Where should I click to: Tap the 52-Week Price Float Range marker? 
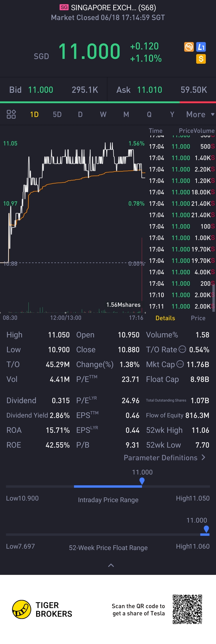click(206, 529)
